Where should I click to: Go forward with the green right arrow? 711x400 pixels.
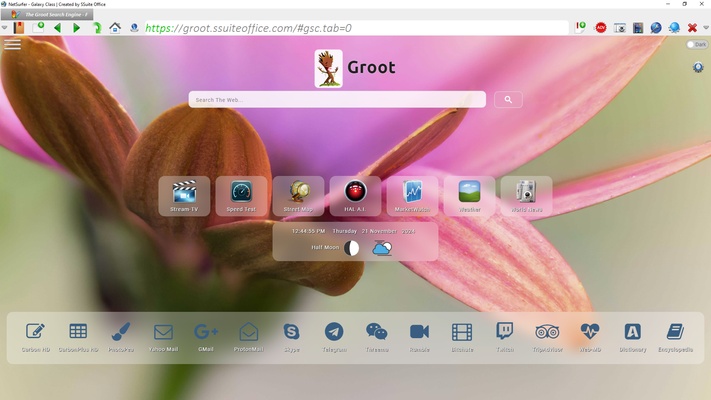coord(76,28)
